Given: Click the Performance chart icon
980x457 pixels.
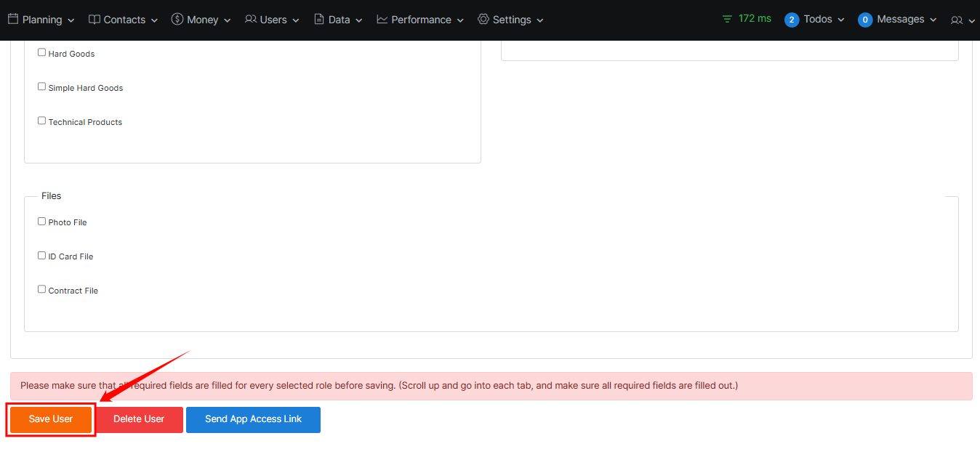Looking at the screenshot, I should (x=382, y=20).
